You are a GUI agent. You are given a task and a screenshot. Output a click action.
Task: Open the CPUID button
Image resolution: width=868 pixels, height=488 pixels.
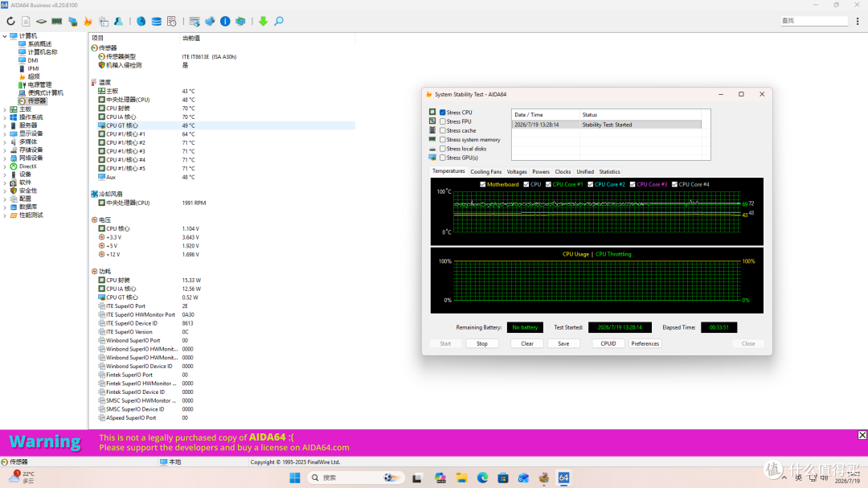click(x=608, y=343)
